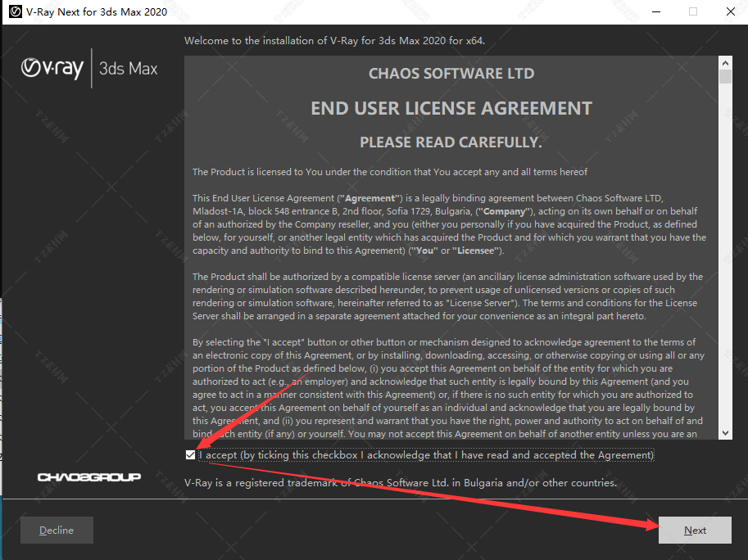This screenshot has width=748, height=560.
Task: Click paragraph starting 'This End User License'
Action: pos(449,224)
